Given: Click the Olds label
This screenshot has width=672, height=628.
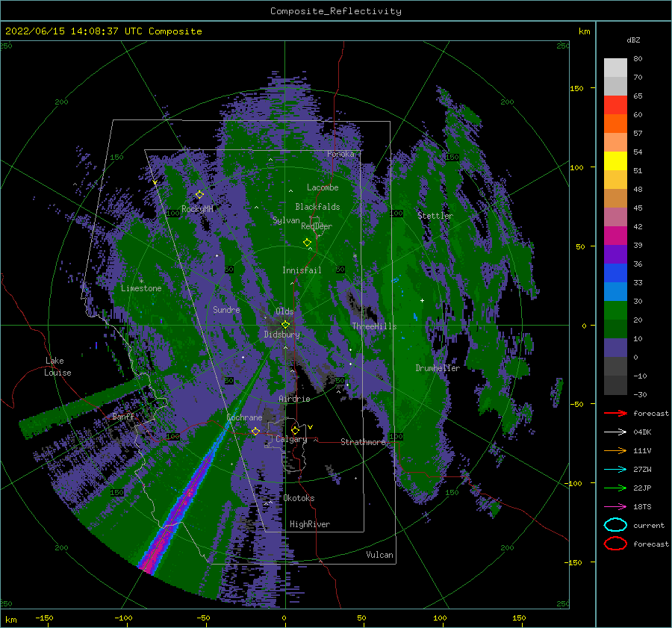Looking at the screenshot, I should tap(284, 311).
